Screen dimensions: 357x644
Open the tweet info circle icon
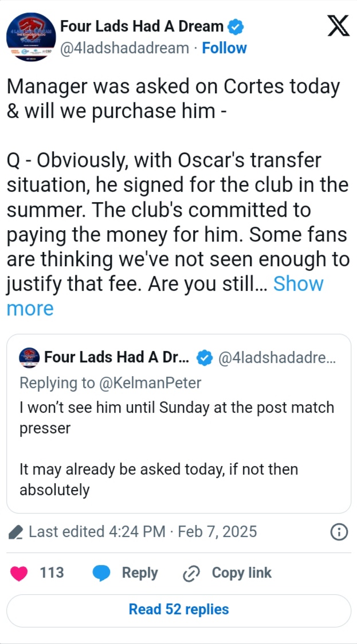339,532
